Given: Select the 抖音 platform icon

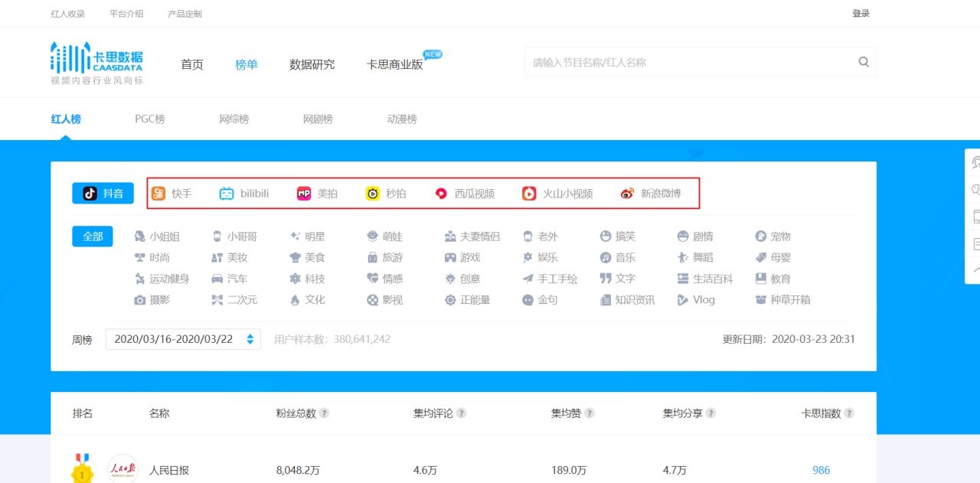Looking at the screenshot, I should pyautogui.click(x=103, y=193).
